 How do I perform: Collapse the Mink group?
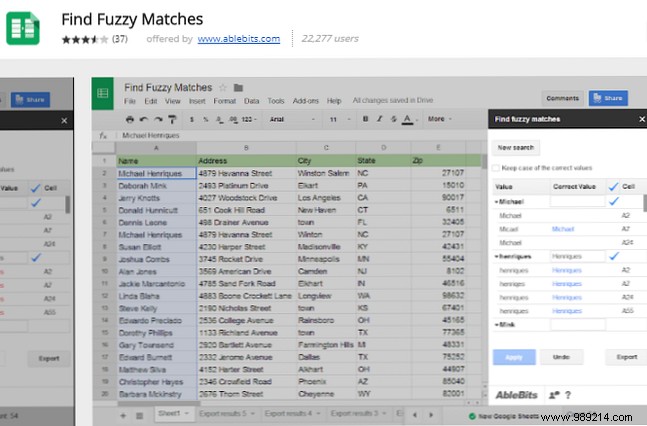496,325
